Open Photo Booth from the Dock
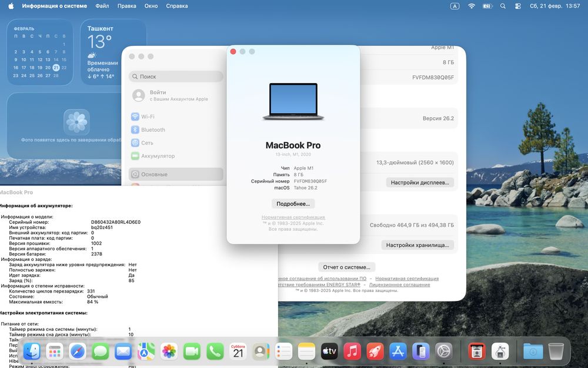The image size is (588, 368). point(477,352)
